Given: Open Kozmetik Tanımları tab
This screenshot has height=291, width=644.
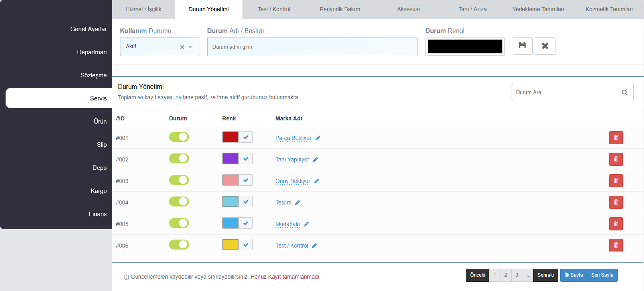Looking at the screenshot, I should (609, 9).
